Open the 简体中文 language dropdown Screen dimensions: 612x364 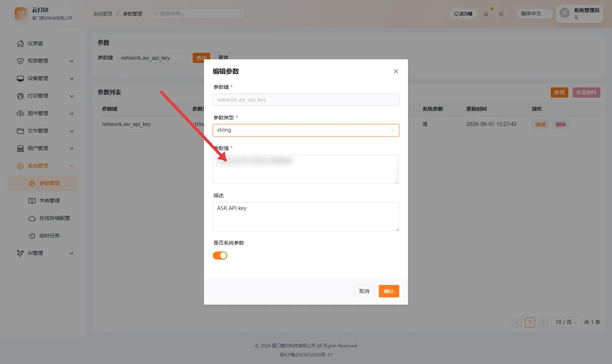535,14
